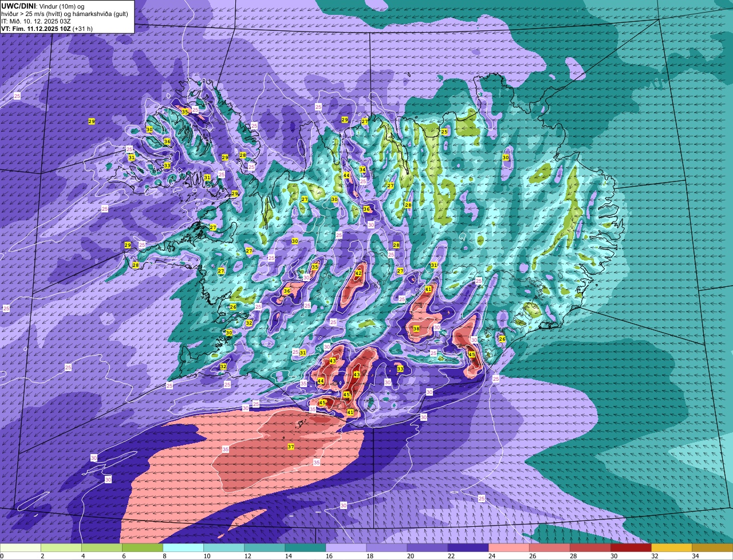Click the yellow gust label 37 over the sea
Viewport: 733px width, 560px height.
[291, 447]
